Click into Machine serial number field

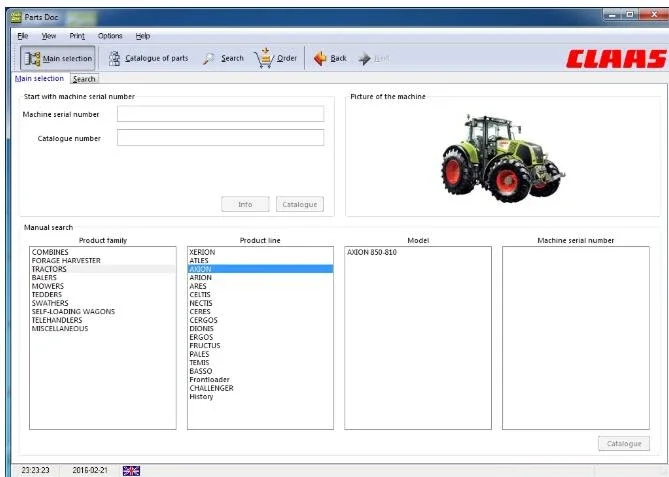(x=220, y=114)
